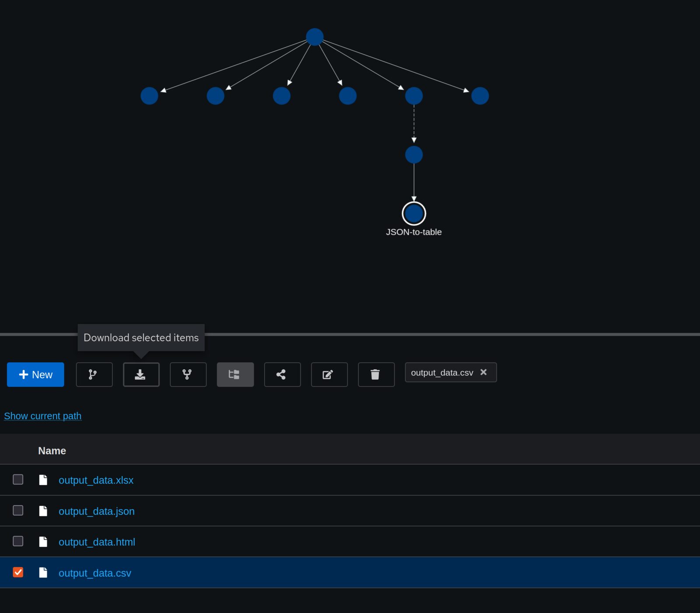
Task: Toggle the tree view icon button
Action: [x=235, y=375]
